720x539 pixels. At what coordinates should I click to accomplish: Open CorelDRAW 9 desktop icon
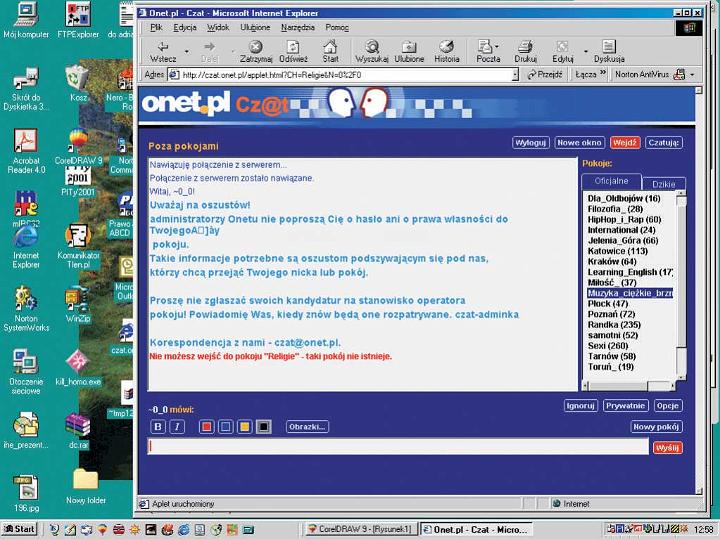[x=78, y=147]
